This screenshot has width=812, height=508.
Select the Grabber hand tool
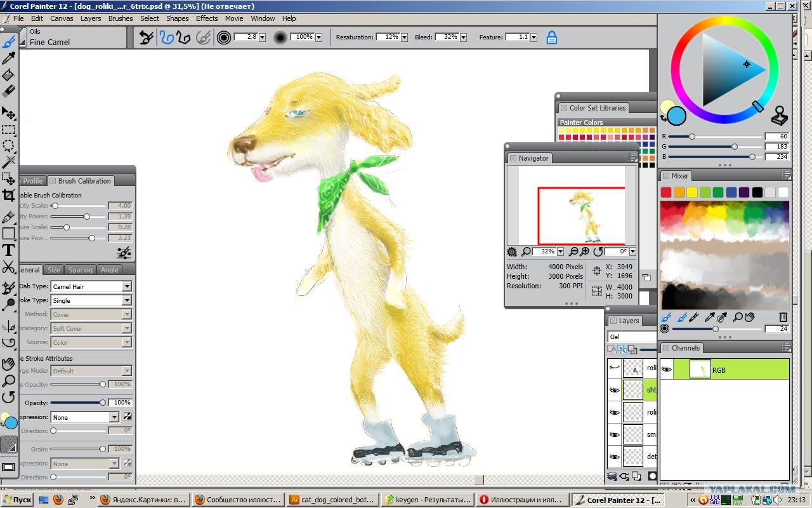[8, 364]
